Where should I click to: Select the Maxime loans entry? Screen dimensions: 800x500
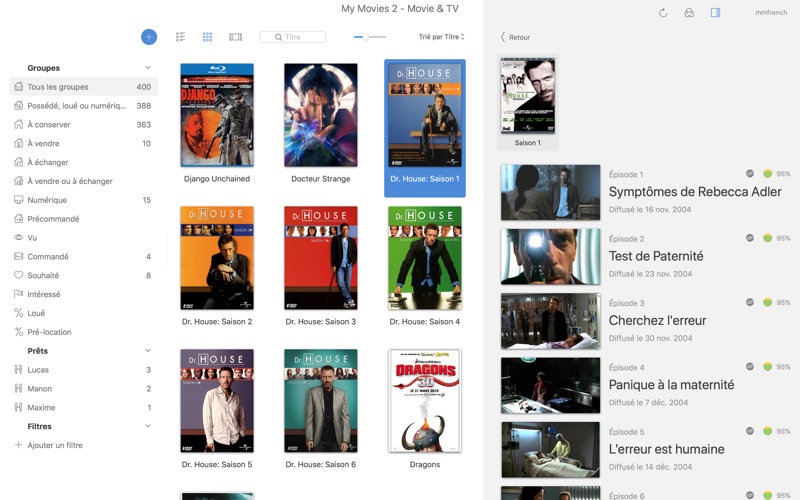click(x=83, y=407)
